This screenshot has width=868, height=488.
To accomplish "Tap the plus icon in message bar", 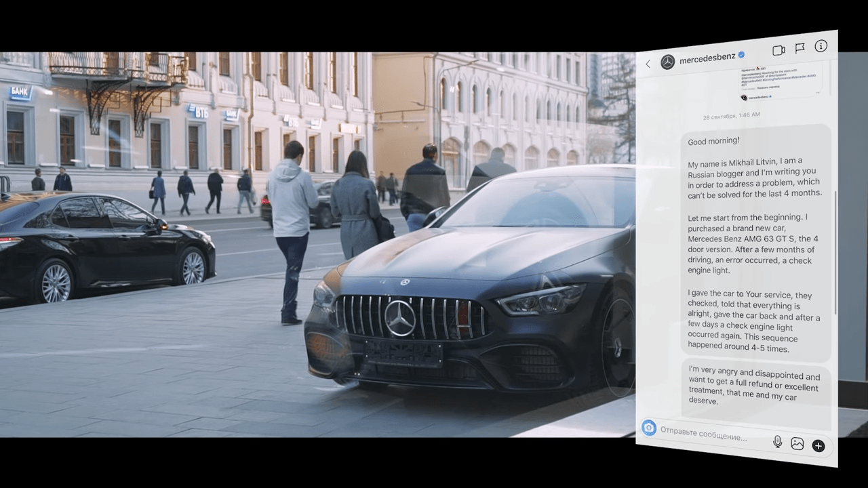I will pyautogui.click(x=818, y=445).
